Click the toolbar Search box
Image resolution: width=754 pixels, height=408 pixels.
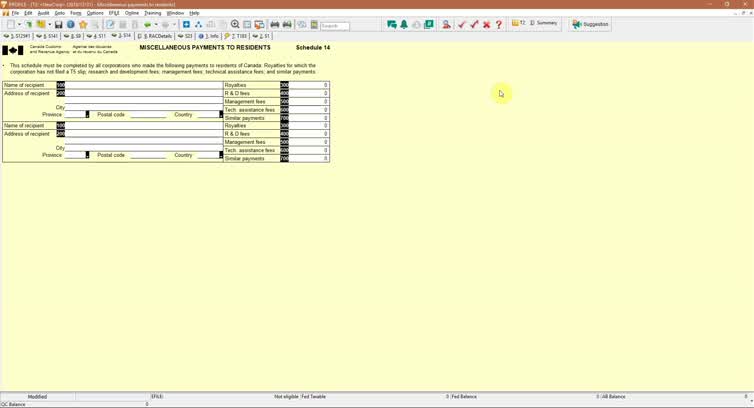point(335,25)
